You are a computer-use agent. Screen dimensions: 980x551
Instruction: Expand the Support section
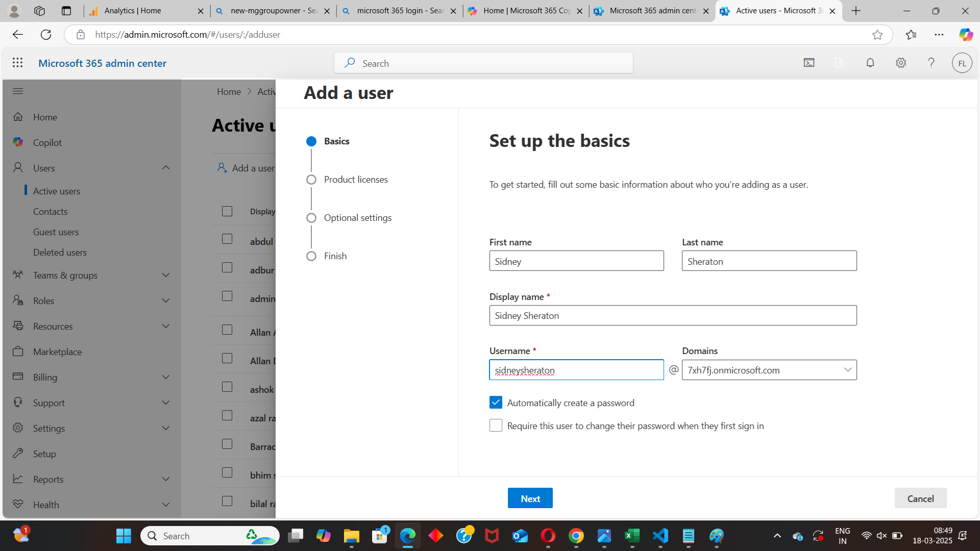click(x=166, y=403)
